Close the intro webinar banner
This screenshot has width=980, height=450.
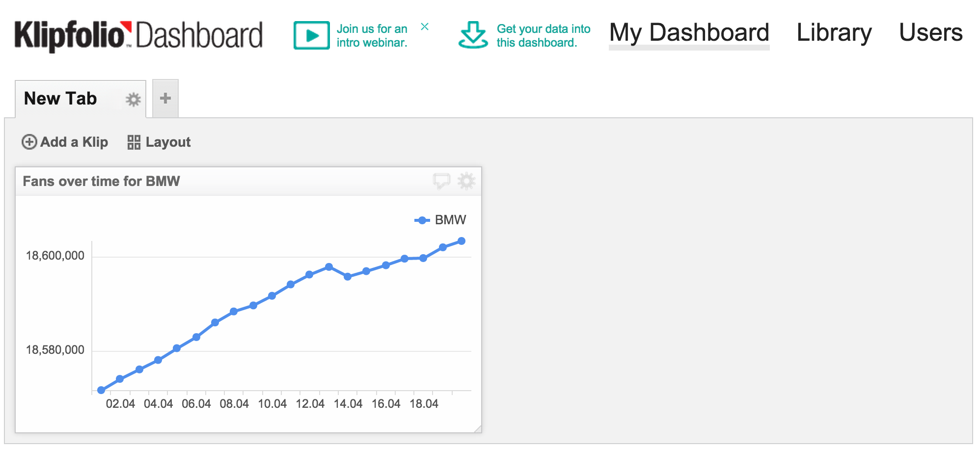pos(425,26)
